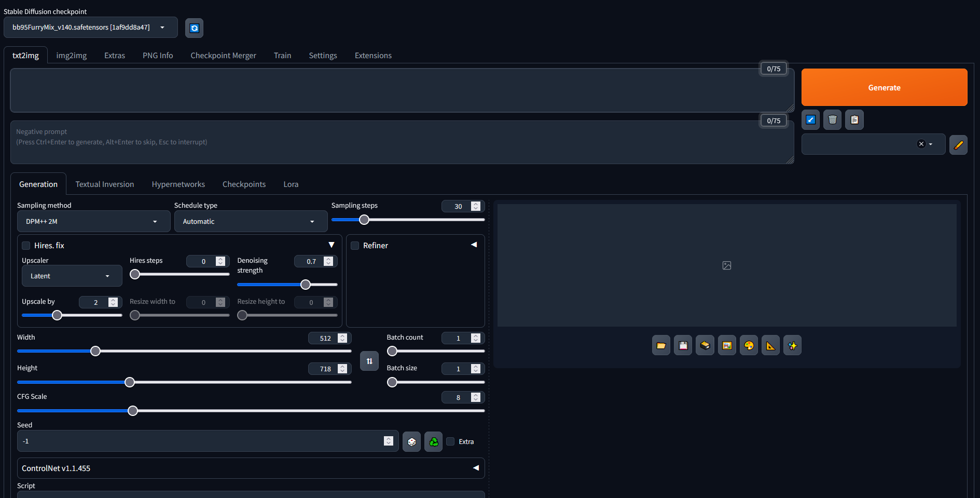Send image to img2img icon
The width and height of the screenshot is (980, 498).
[x=727, y=345]
